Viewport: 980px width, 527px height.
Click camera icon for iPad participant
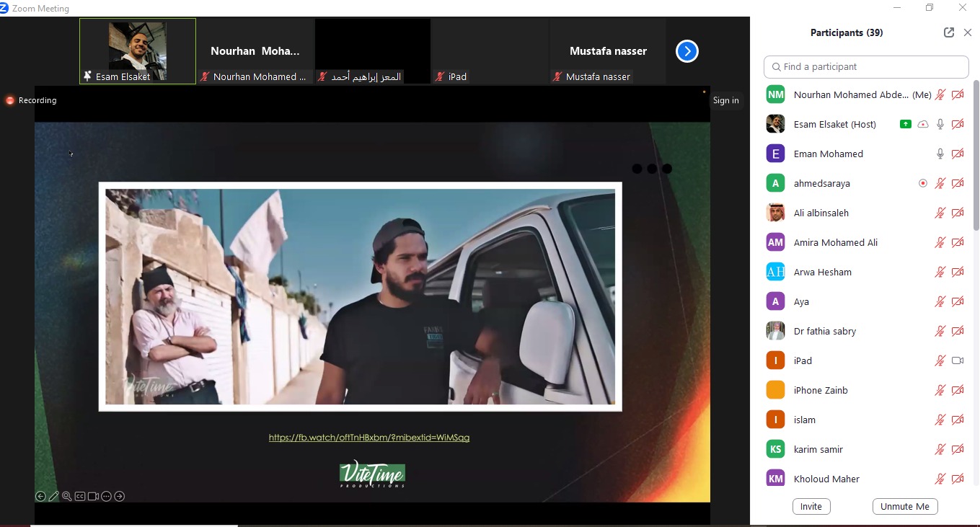click(x=958, y=361)
